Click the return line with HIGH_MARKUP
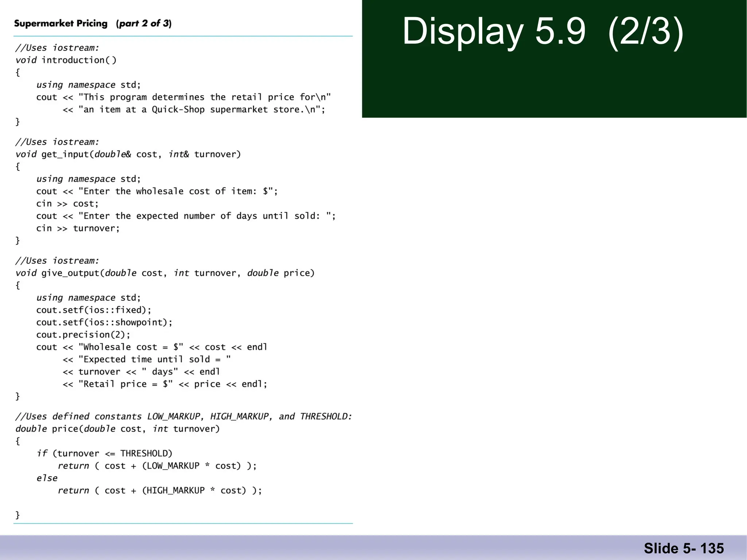 point(160,491)
